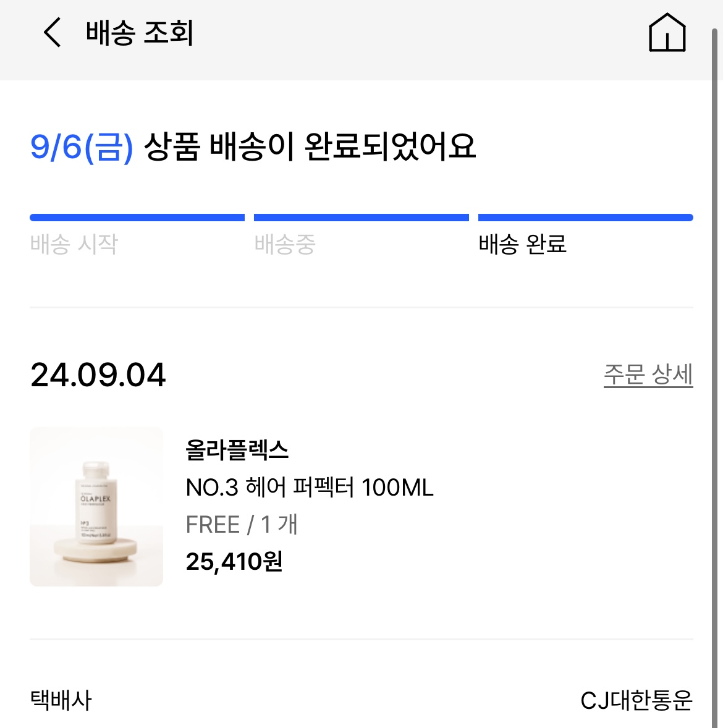Open NO.3 헤어 퍼펙터 100ML product title
Screen dimensions: 723x728
point(309,488)
